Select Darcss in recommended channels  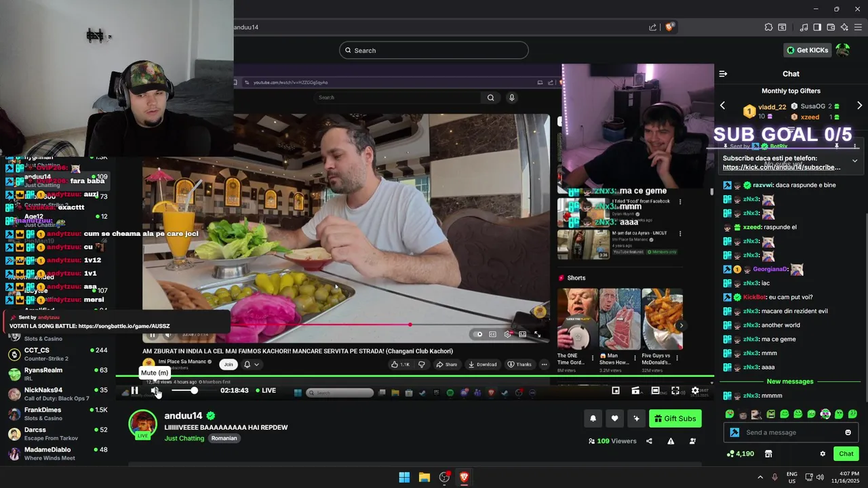point(58,434)
